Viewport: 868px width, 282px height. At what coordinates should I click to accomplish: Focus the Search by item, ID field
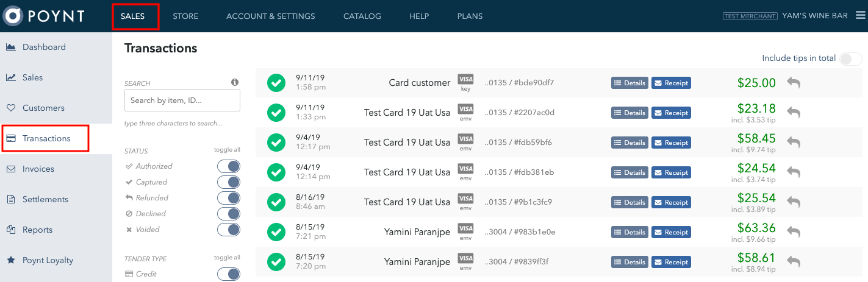tap(182, 100)
